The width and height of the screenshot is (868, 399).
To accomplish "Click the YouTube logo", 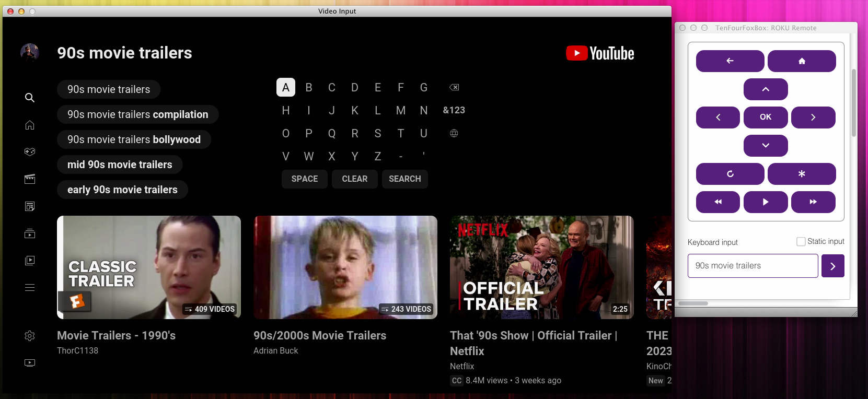I will [600, 53].
